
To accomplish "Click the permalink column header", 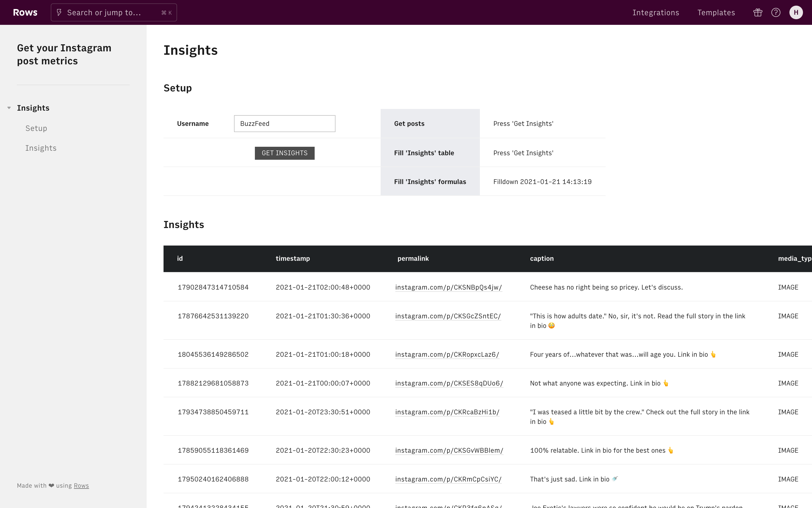I will 413,258.
